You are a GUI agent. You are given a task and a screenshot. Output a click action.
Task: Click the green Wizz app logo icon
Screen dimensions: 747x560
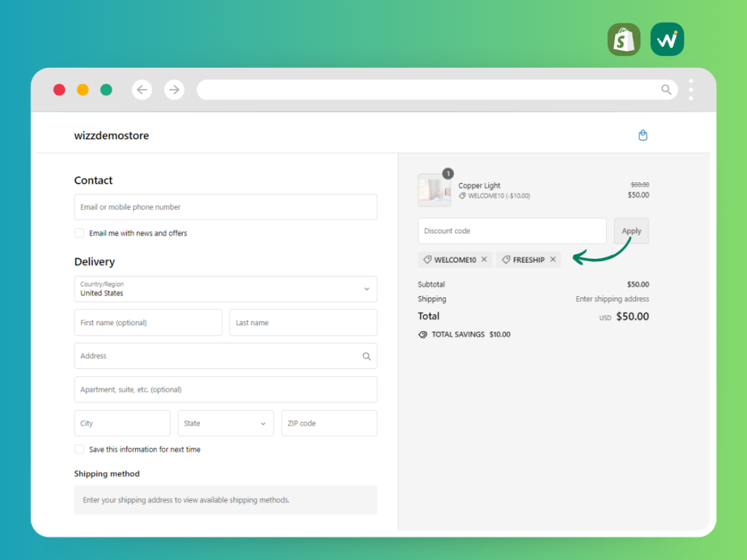coord(667,39)
